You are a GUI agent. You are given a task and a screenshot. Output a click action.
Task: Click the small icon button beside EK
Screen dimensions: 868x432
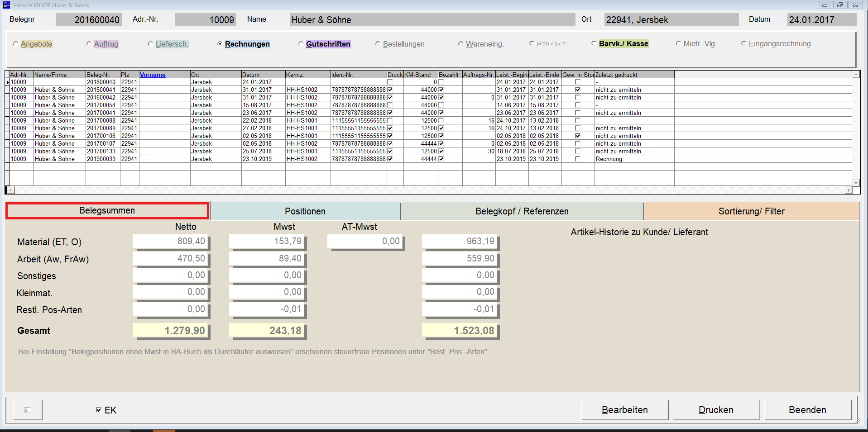[x=28, y=410]
